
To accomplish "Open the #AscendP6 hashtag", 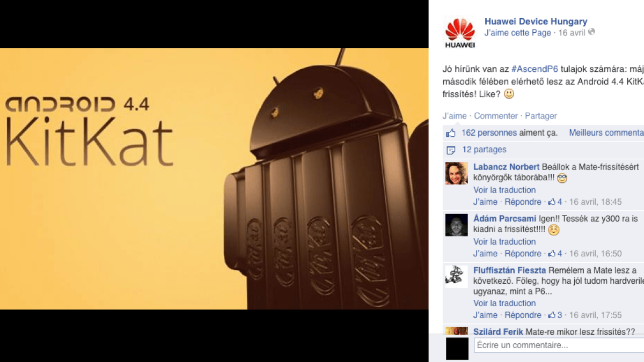I will 535,69.
